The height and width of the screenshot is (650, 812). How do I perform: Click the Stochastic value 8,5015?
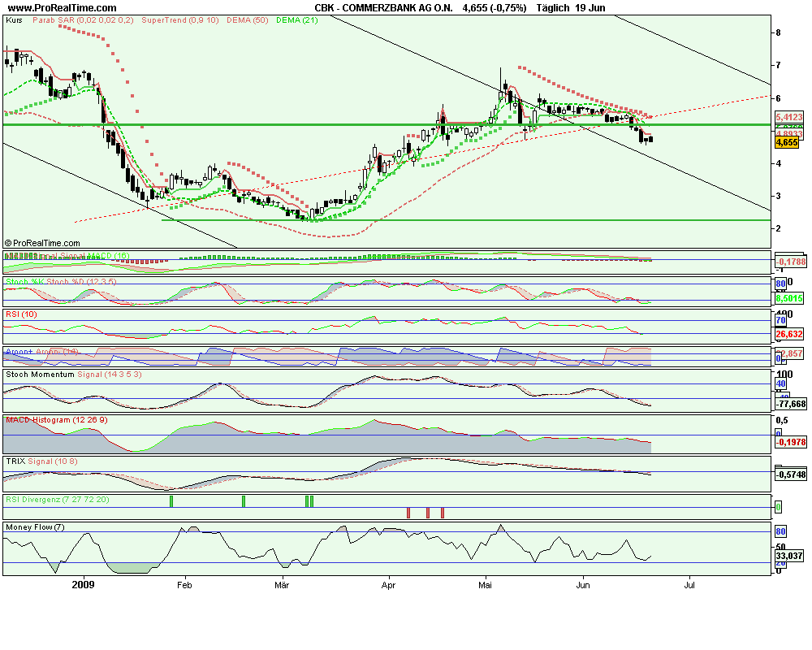click(x=789, y=298)
